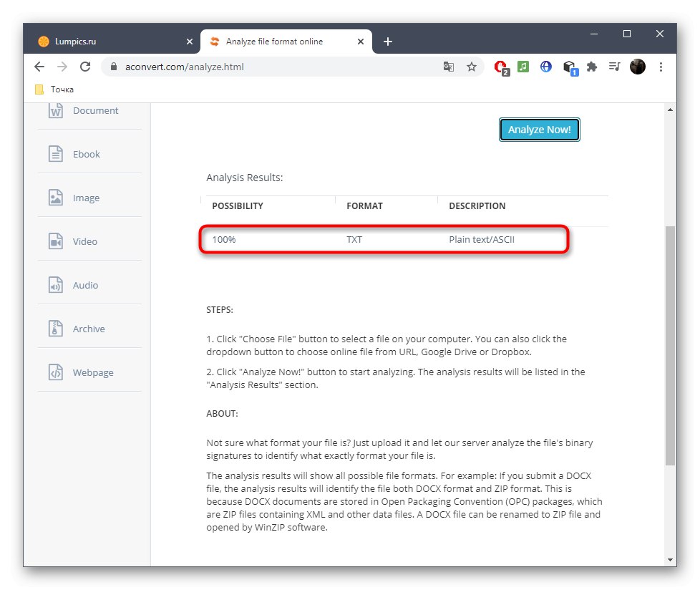The height and width of the screenshot is (590, 700).
Task: Open the blue globe extension icon
Action: 545,67
